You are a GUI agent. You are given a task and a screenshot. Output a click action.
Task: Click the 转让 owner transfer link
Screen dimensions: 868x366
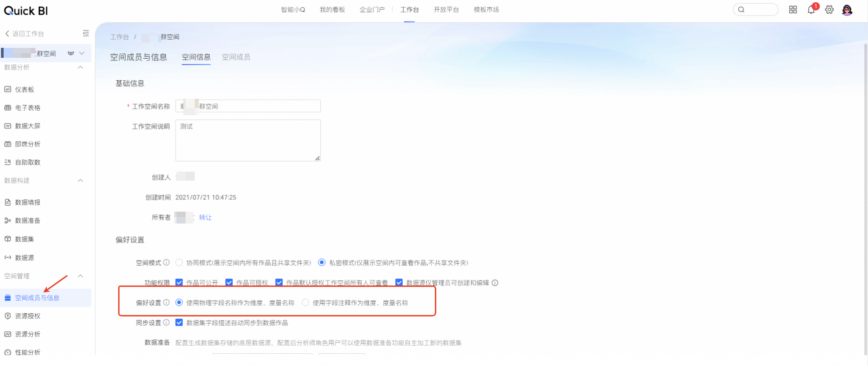tap(205, 218)
